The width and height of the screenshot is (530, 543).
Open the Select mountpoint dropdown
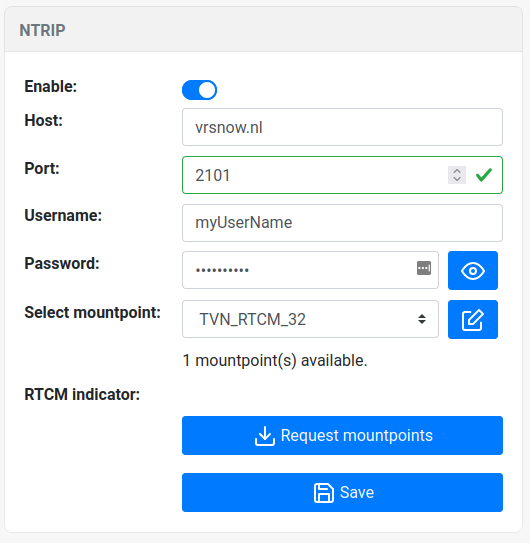[x=310, y=319]
